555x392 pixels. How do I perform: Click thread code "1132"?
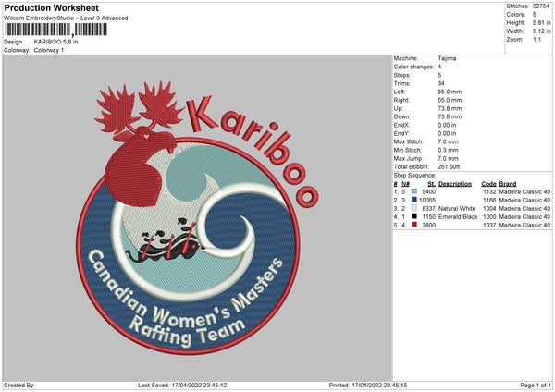489,191
